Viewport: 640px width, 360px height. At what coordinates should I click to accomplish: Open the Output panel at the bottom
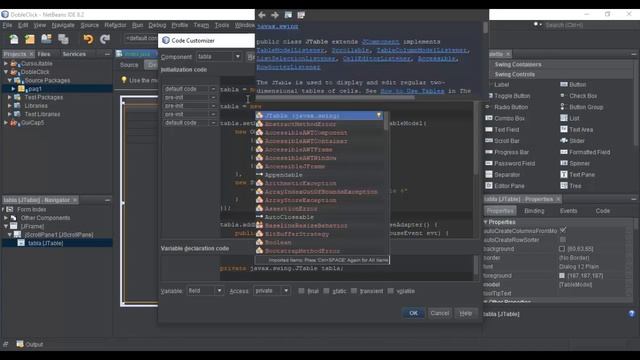point(30,344)
